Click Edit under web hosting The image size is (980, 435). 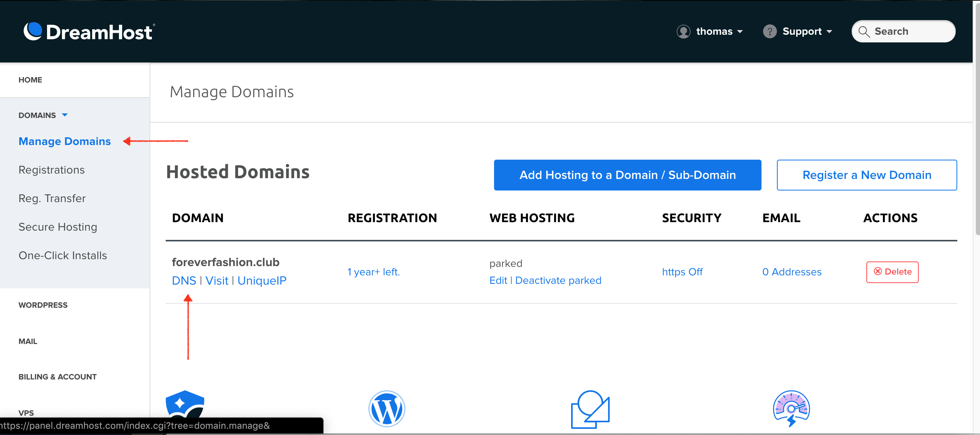pyautogui.click(x=498, y=281)
